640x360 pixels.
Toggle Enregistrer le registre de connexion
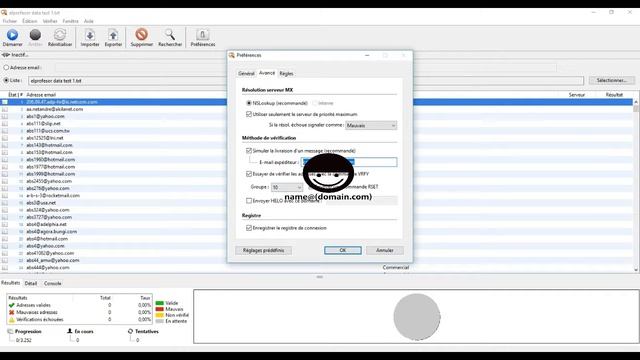249,228
